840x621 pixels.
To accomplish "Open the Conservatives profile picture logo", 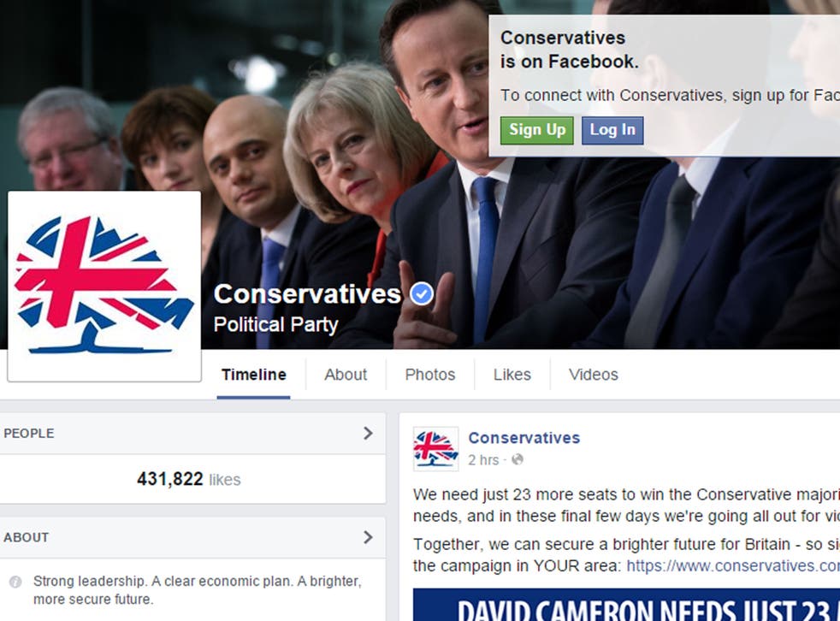I will 104,287.
